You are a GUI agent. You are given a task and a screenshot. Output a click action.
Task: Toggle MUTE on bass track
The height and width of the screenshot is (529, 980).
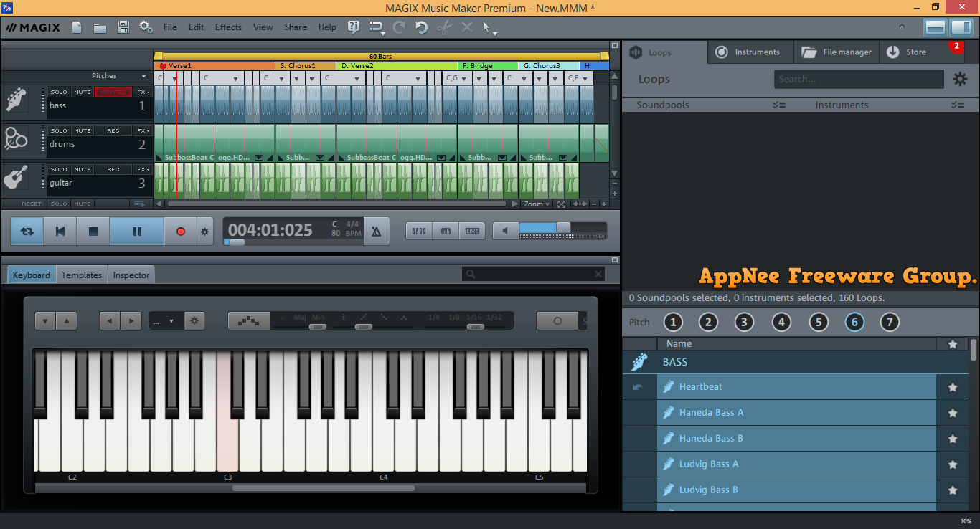(x=83, y=92)
